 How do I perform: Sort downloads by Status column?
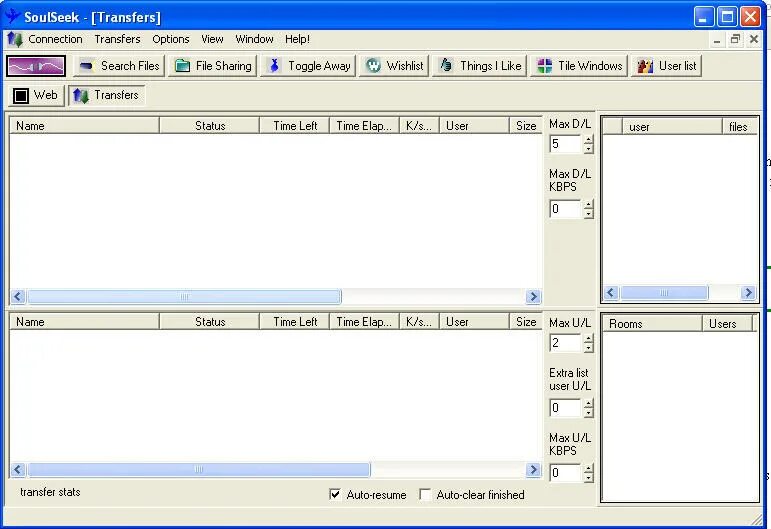pyautogui.click(x=209, y=126)
